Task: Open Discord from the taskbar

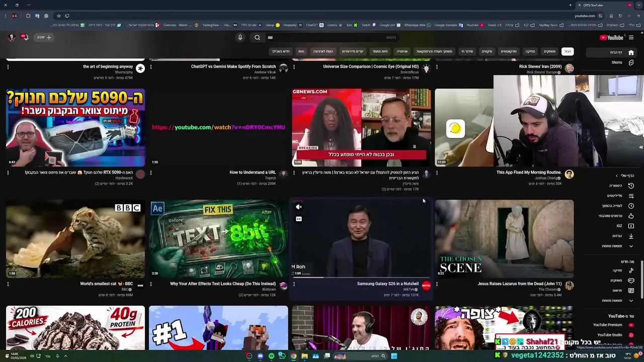Action: pos(260,356)
